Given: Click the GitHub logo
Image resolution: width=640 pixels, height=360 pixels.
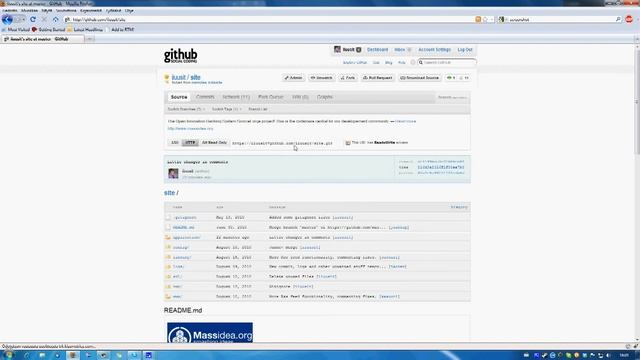Looking at the screenshot, I should coord(180,56).
